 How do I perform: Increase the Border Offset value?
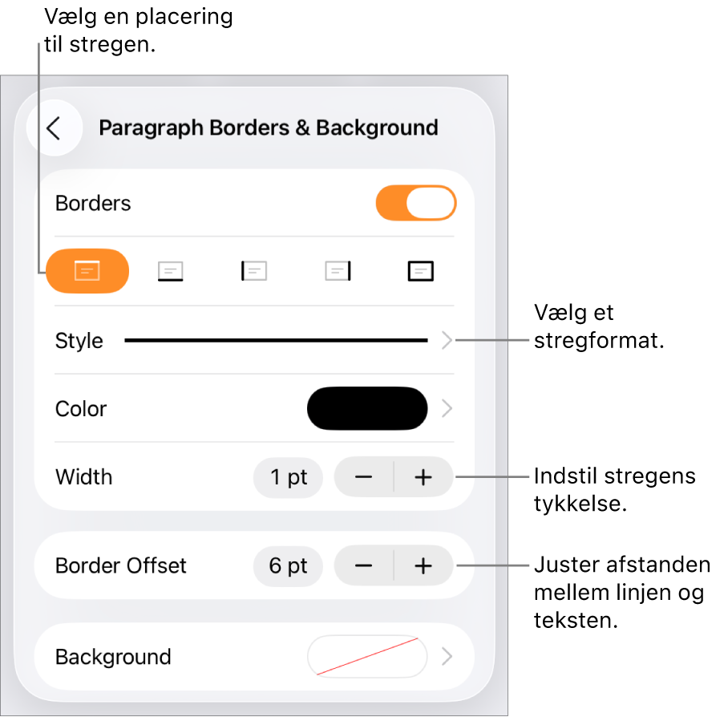coord(423,565)
